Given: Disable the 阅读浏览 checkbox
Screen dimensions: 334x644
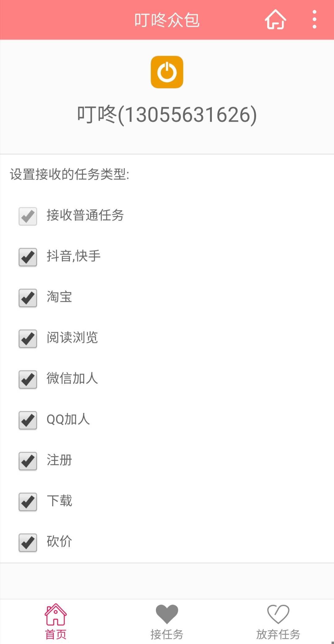Looking at the screenshot, I should [28, 338].
